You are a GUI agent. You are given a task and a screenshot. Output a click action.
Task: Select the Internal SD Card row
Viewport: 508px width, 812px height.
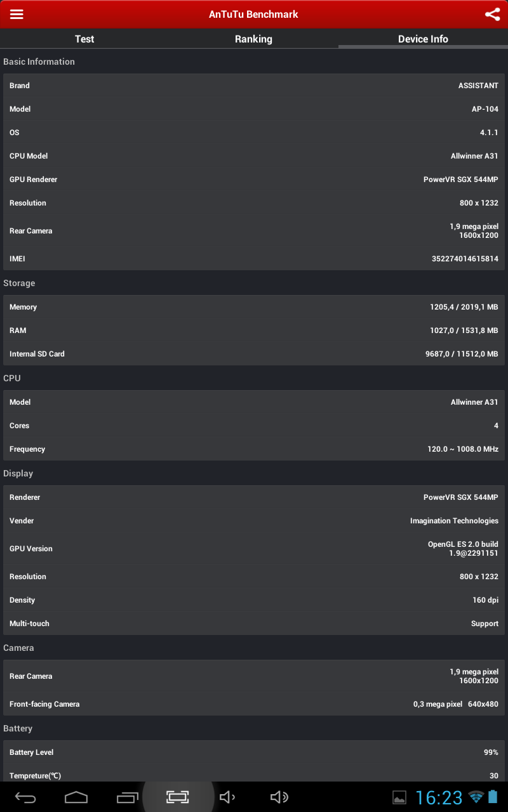point(254,354)
